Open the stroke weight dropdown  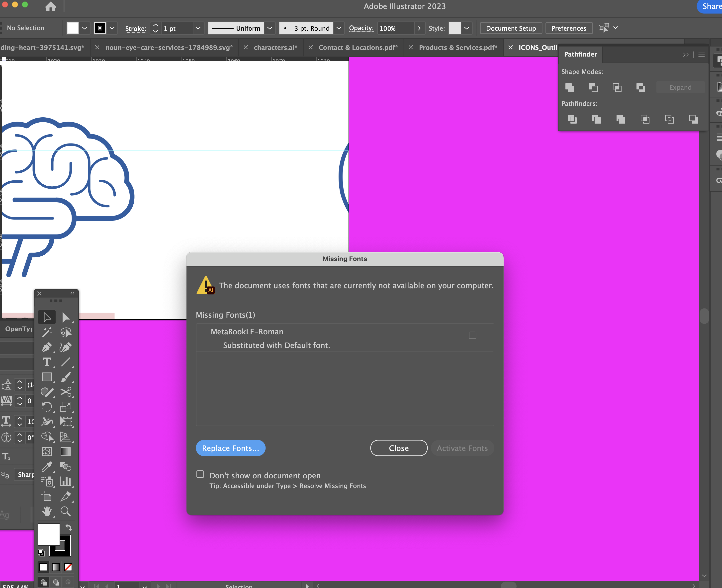pos(198,28)
